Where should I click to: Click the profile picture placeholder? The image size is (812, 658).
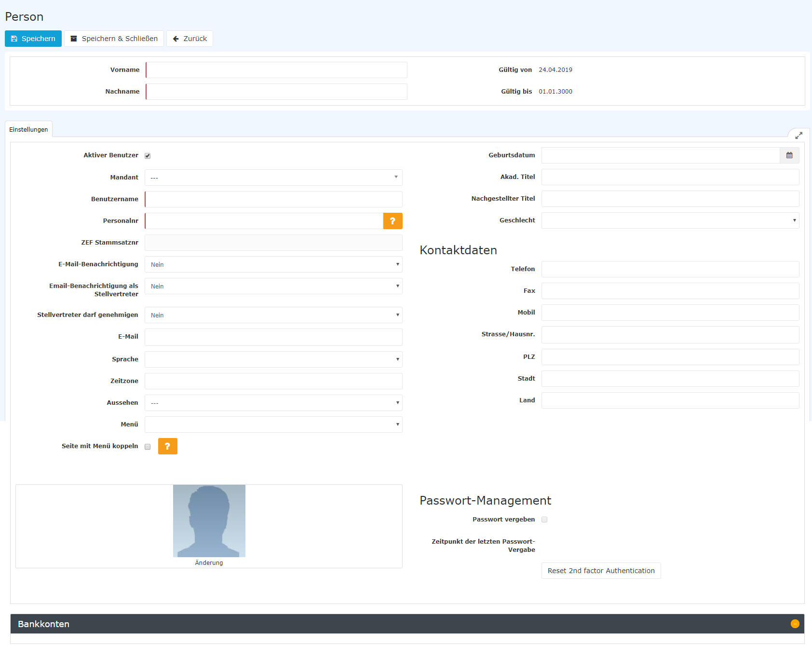tap(209, 521)
